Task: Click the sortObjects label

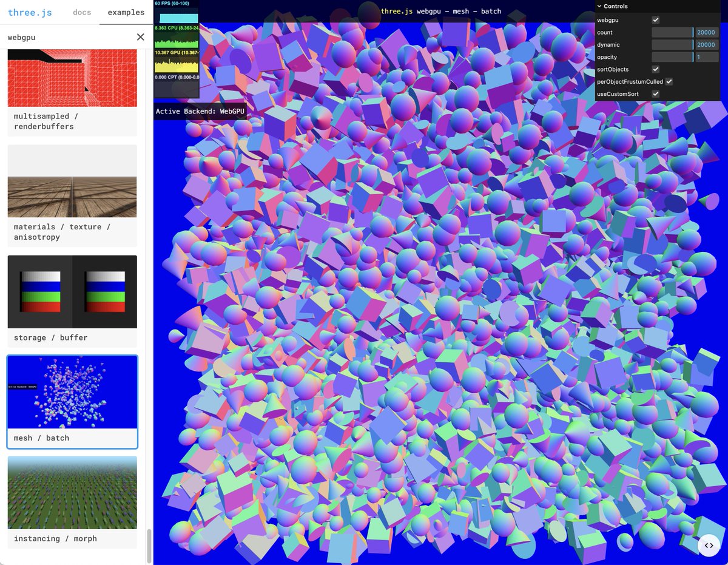Action: pos(613,69)
